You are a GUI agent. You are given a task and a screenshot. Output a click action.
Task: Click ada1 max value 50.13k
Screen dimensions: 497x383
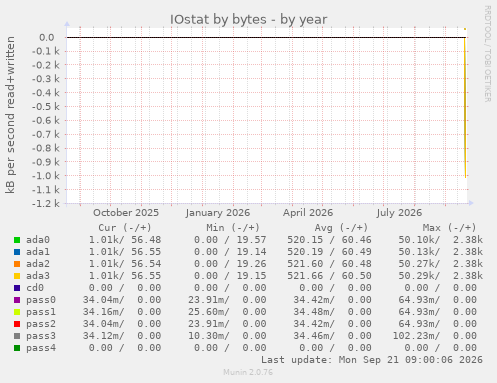pos(419,252)
